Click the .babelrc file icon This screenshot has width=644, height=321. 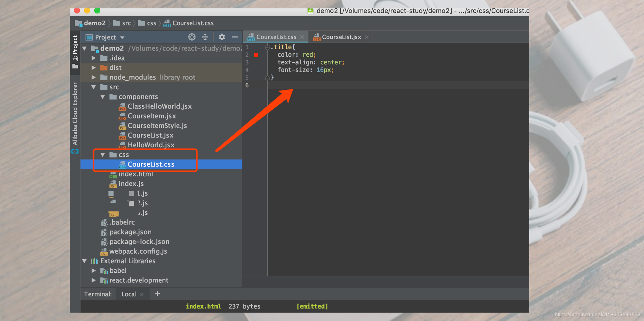pos(104,223)
